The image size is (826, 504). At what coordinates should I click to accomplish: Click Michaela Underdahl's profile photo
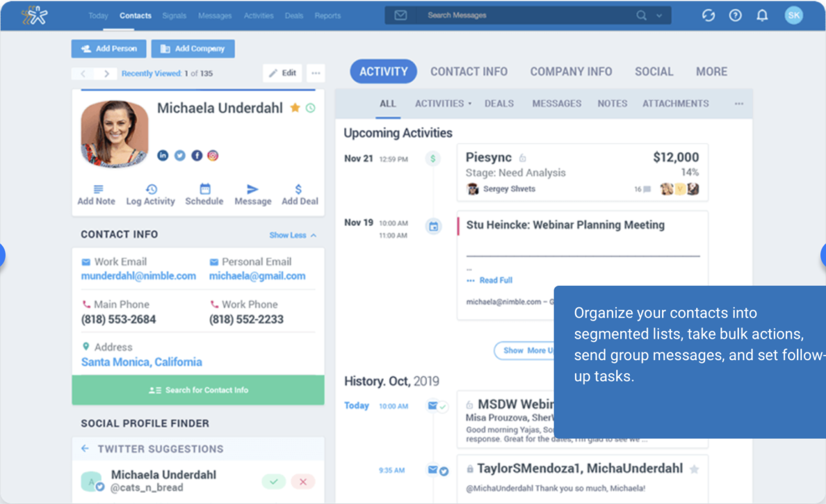pyautogui.click(x=115, y=134)
